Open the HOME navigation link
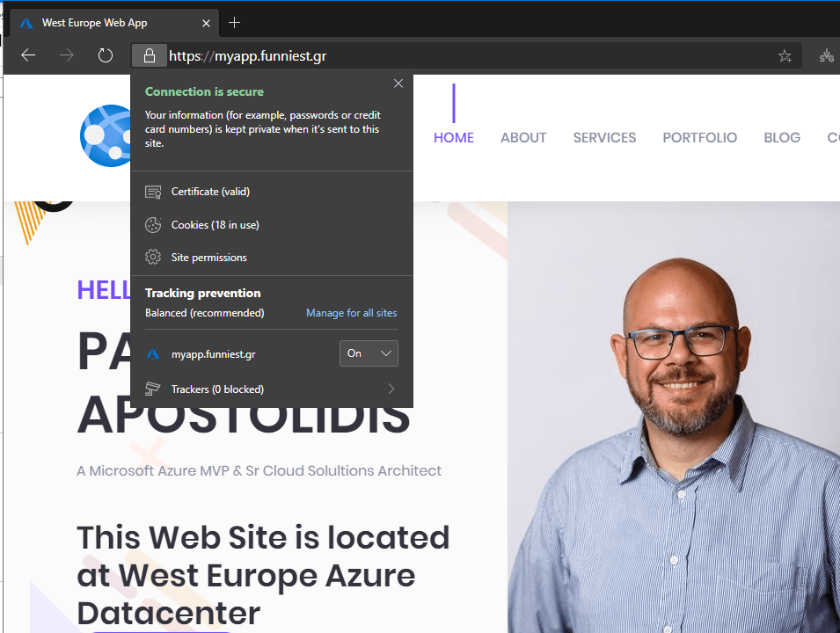The width and height of the screenshot is (840, 633). (454, 138)
